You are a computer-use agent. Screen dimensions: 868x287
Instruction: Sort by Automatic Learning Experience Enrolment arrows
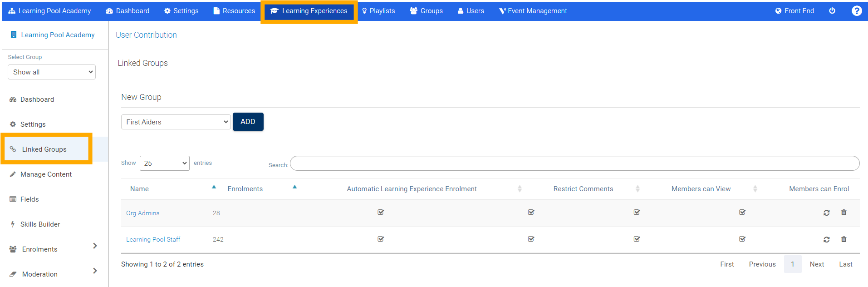[x=520, y=189]
